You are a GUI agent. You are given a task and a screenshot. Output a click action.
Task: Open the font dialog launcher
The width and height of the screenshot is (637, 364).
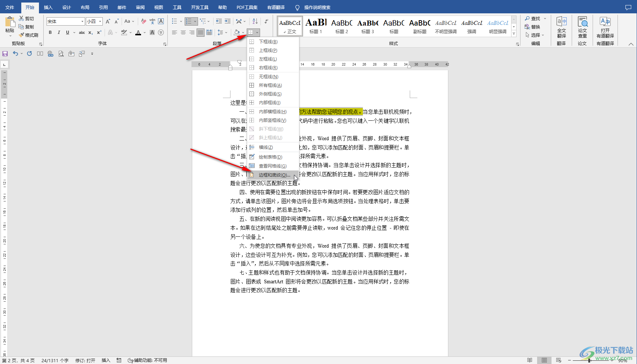tap(165, 44)
